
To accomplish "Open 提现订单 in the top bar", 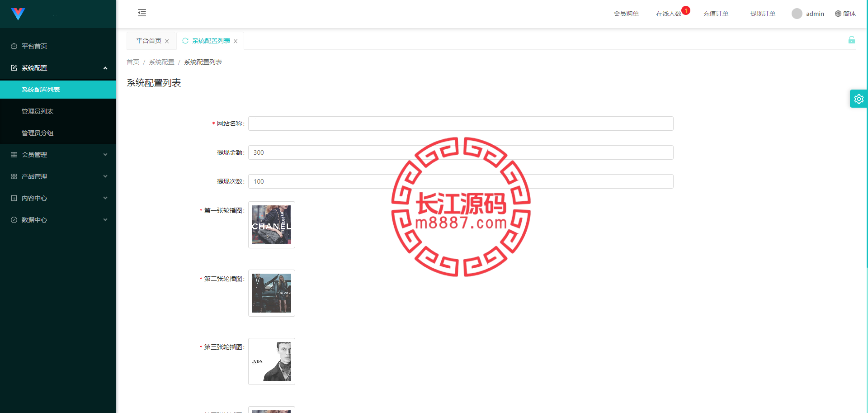I will point(763,14).
